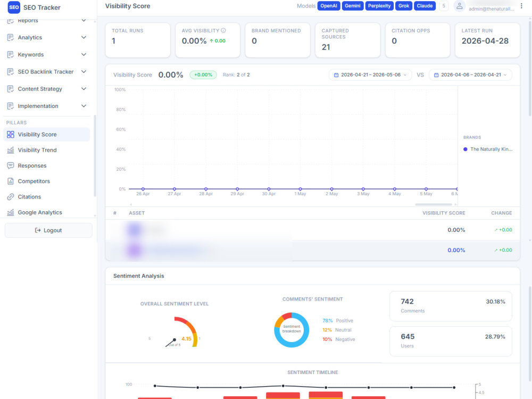532x399 pixels.
Task: Click the ASSET column header
Action: click(137, 213)
